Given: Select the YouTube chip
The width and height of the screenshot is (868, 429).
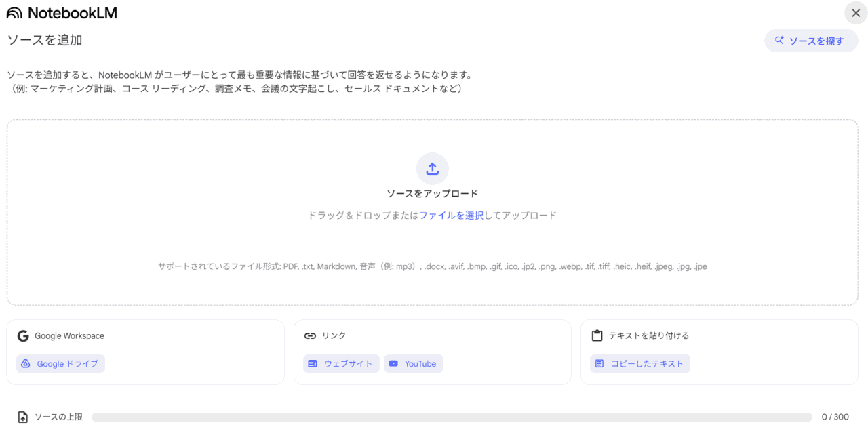Looking at the screenshot, I should [x=414, y=364].
